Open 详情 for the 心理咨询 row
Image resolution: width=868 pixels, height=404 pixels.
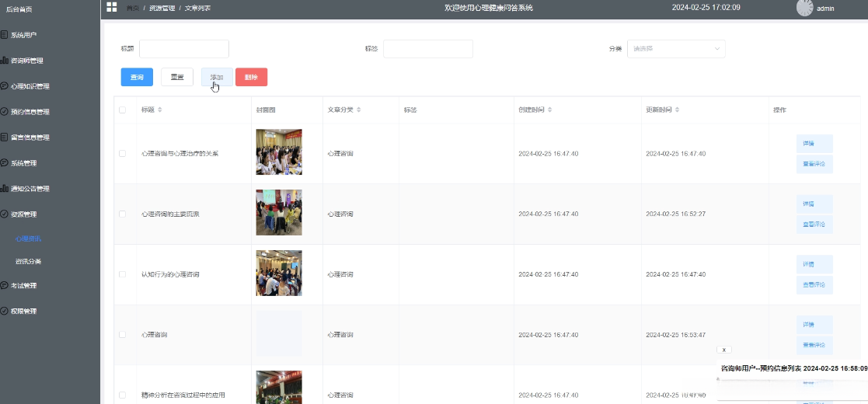[814, 324]
